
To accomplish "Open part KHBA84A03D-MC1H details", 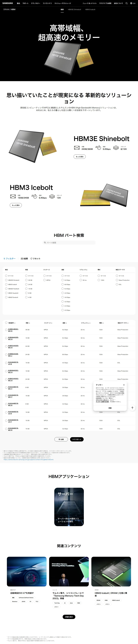I will tap(13, 338).
